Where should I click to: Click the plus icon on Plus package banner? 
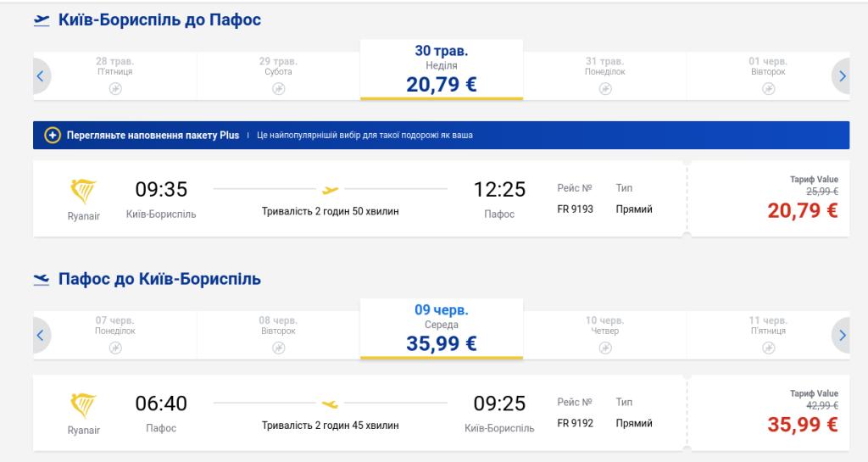[53, 135]
